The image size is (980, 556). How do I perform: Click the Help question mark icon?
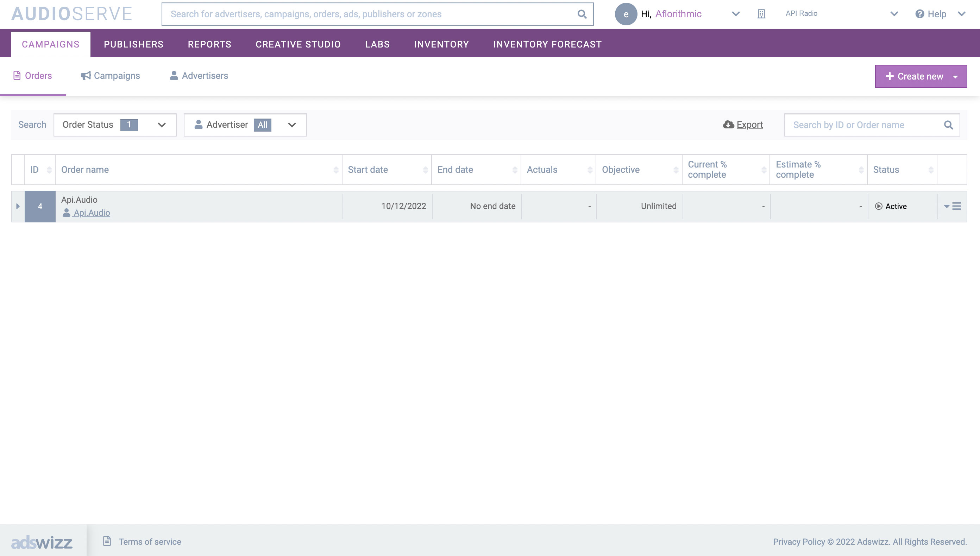pyautogui.click(x=920, y=14)
